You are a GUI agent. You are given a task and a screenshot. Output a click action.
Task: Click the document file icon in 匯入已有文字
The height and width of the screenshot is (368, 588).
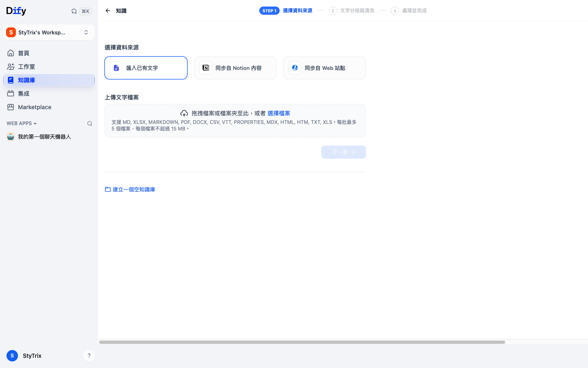coord(116,68)
